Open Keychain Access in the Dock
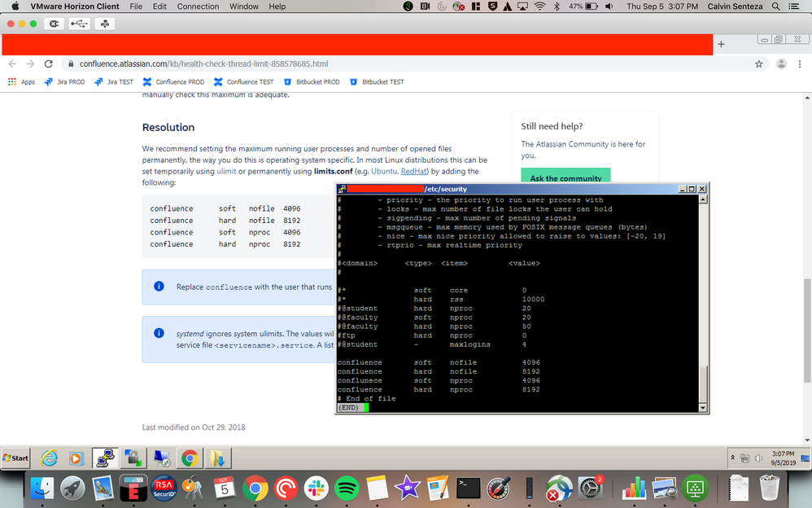This screenshot has width=812, height=508. (x=194, y=488)
